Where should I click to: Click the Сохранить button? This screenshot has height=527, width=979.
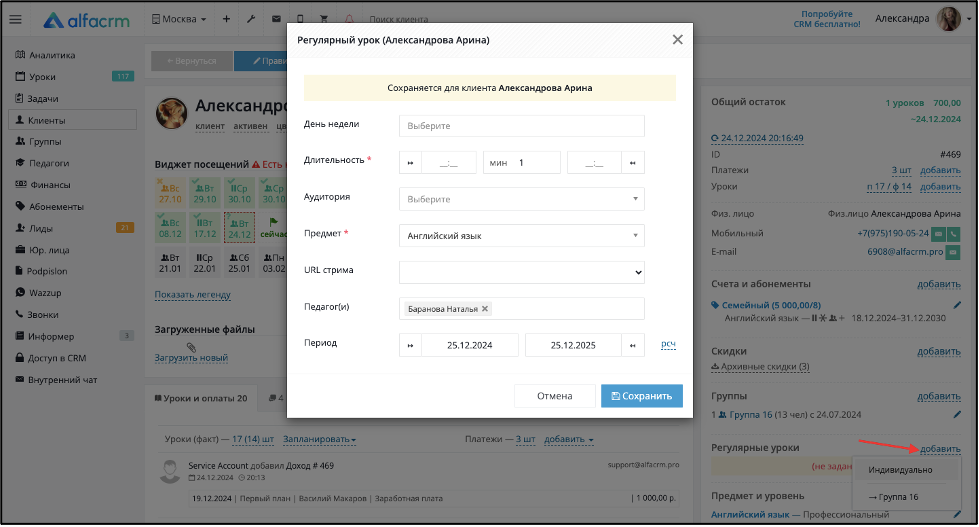pos(642,396)
